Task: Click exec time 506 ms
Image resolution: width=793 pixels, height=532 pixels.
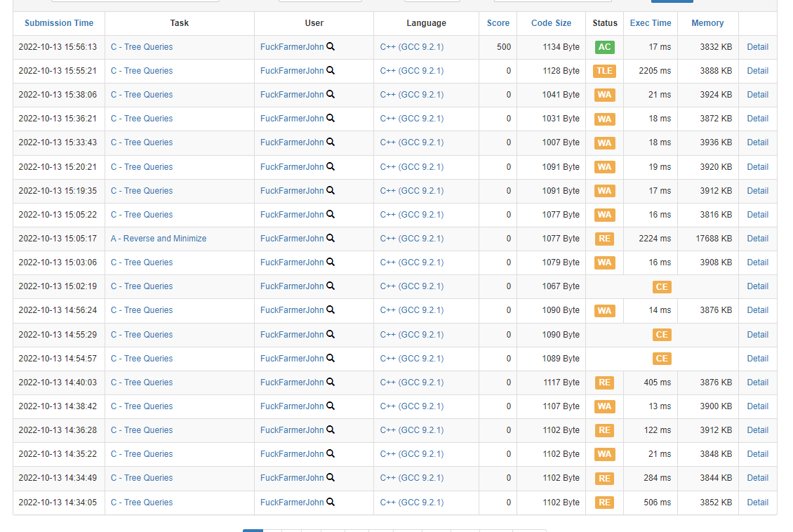Action: 658,502
